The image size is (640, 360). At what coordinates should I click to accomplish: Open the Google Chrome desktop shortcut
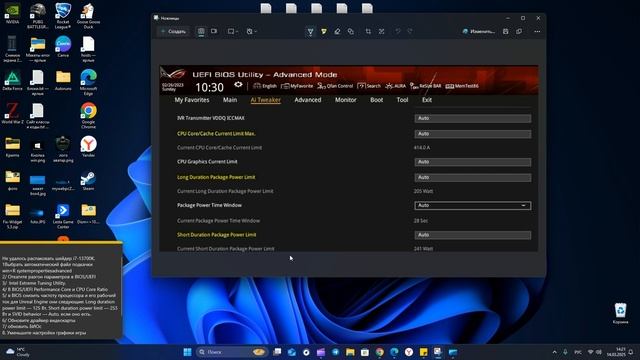[x=88, y=116]
